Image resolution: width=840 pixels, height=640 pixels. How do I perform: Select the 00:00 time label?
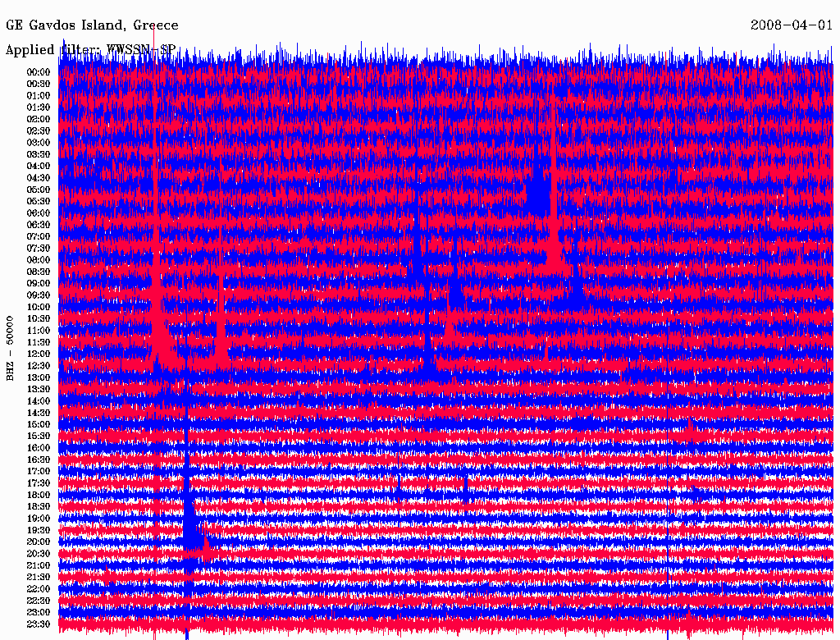tap(39, 72)
